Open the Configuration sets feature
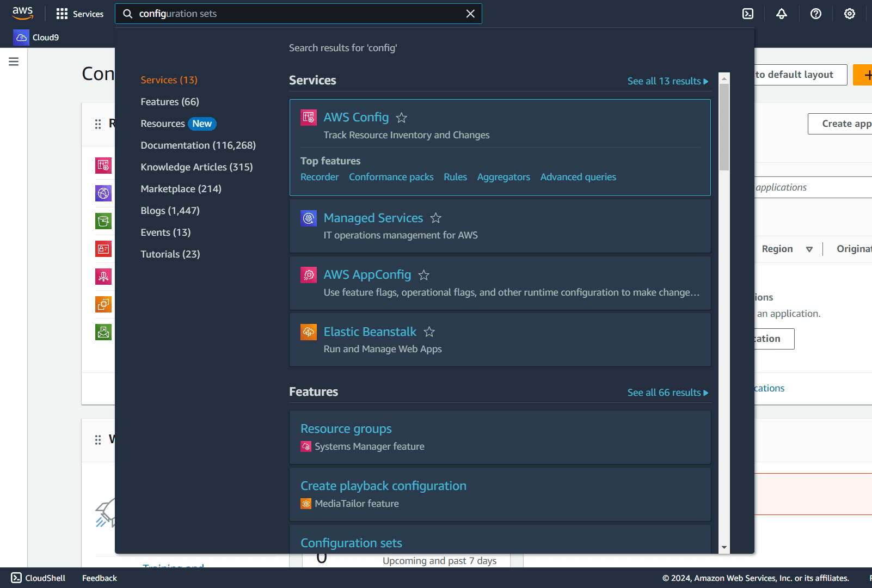Viewport: 872px width, 588px height. [351, 543]
